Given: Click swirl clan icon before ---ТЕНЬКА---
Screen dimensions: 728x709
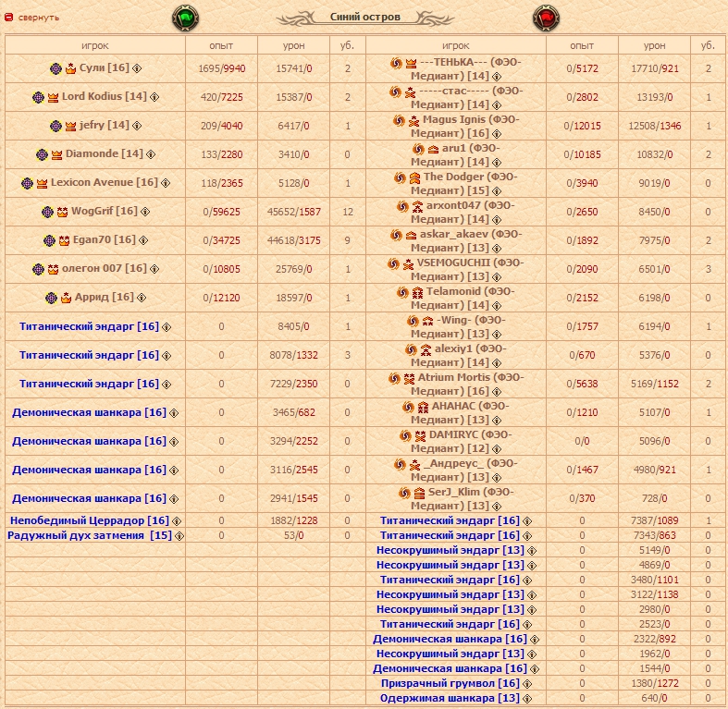Looking at the screenshot, I should tap(396, 63).
